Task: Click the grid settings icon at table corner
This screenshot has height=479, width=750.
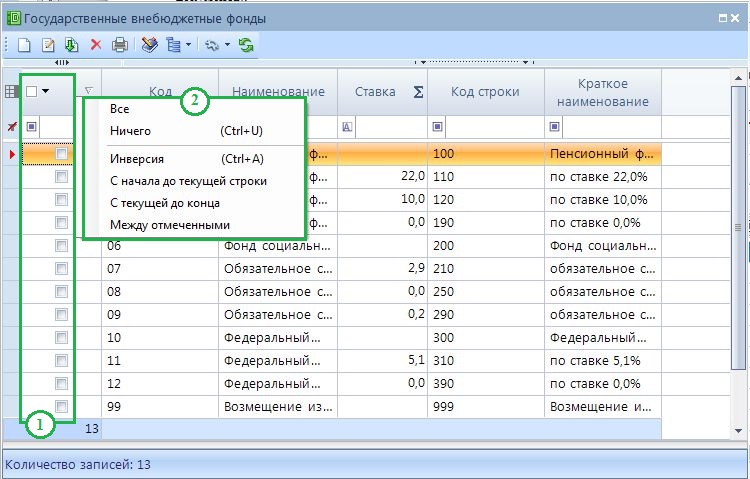Action: tap(12, 91)
